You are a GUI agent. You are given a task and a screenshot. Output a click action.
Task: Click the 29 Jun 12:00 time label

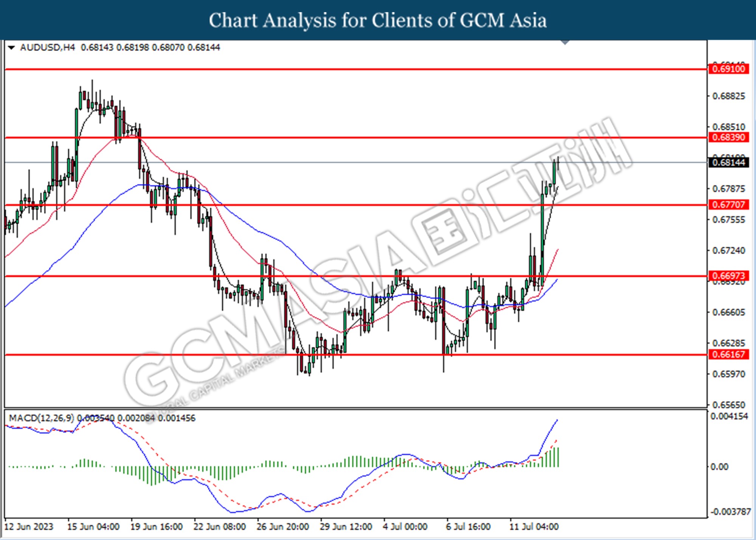(346, 526)
